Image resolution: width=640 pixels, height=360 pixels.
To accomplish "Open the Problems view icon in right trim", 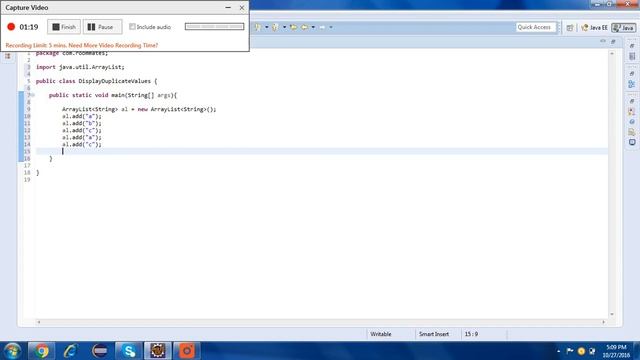I will (632, 111).
